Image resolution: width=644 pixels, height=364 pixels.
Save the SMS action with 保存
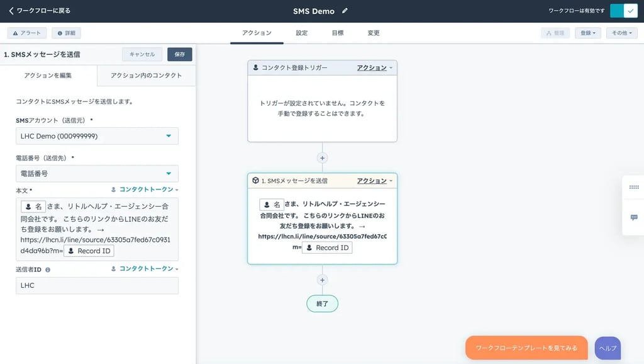[180, 54]
